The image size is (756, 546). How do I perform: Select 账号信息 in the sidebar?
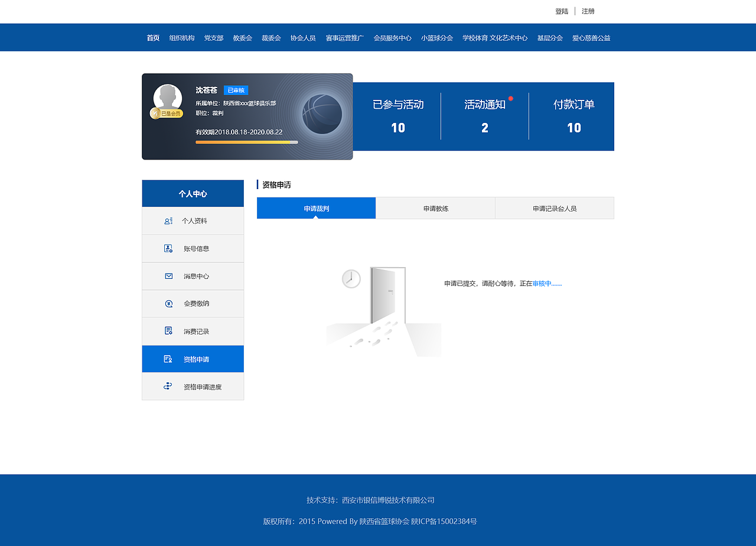(x=193, y=249)
